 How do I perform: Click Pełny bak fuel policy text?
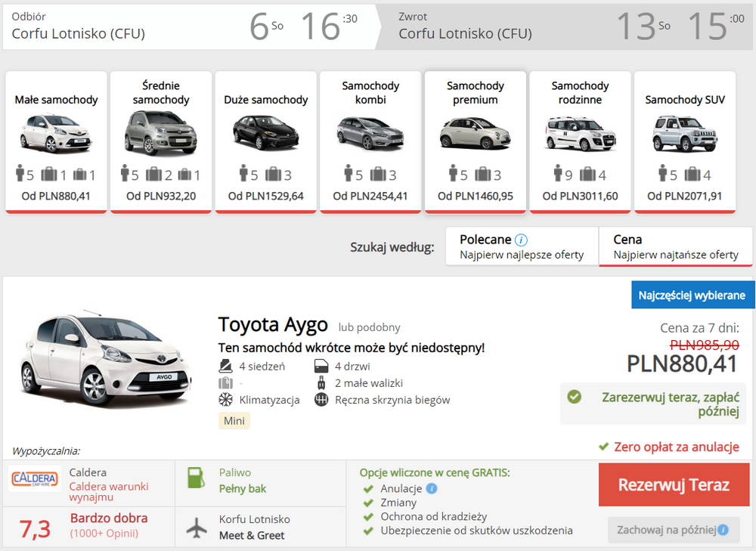tap(243, 489)
